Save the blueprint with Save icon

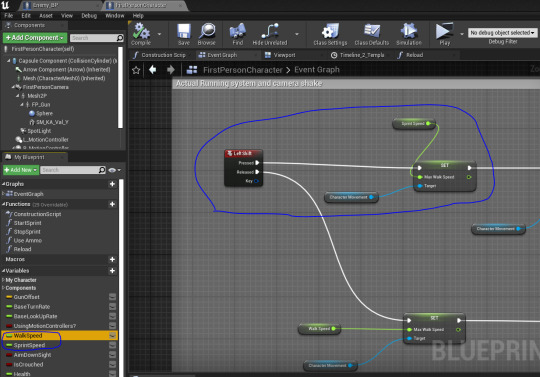[184, 34]
